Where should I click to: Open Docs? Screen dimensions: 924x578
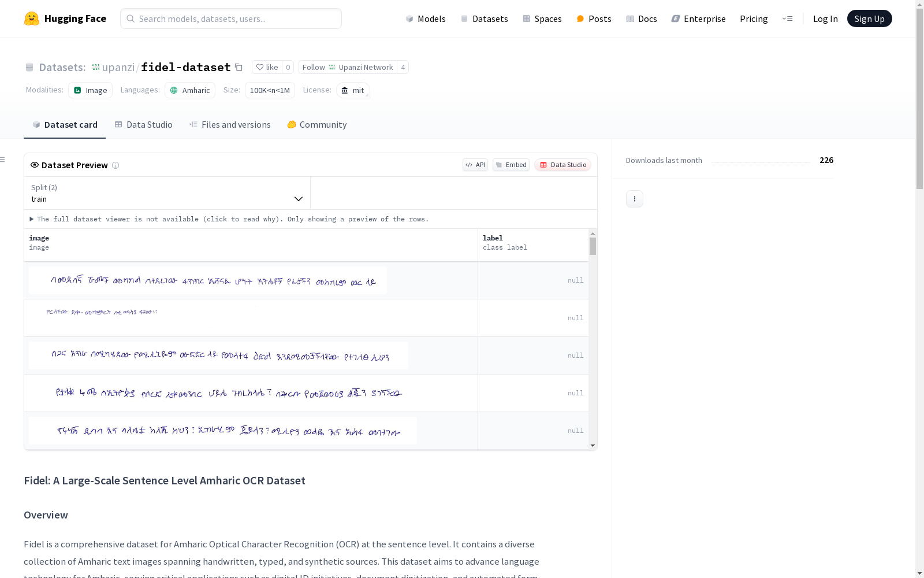tap(642, 18)
